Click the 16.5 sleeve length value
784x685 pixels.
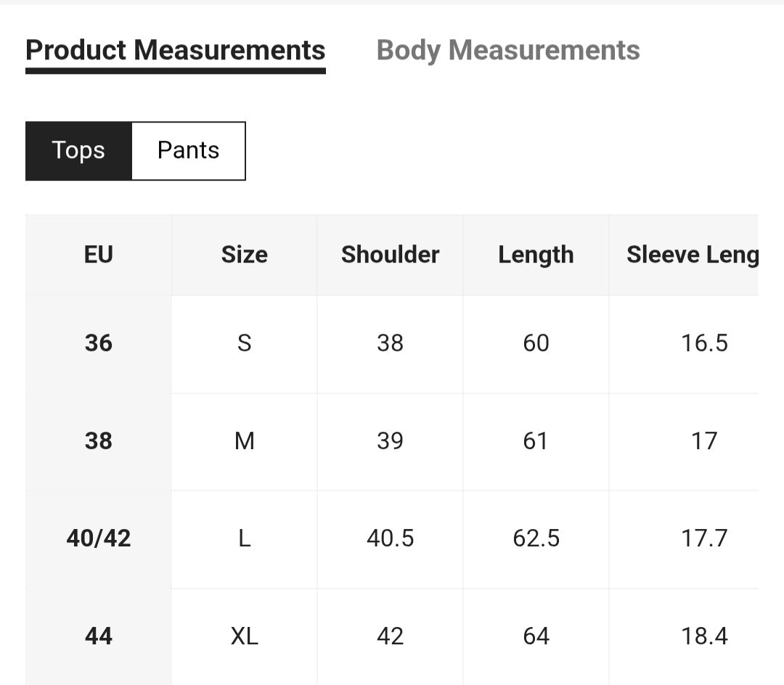tap(704, 342)
